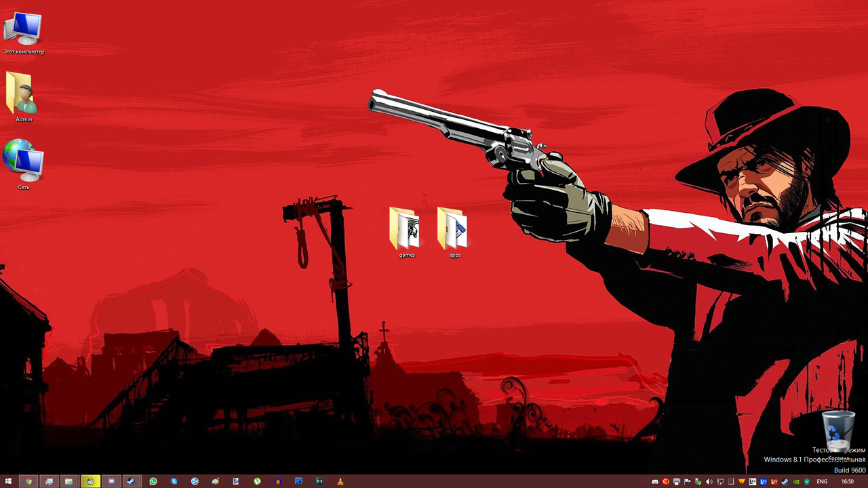Open Google Chrome from the taskbar

pos(28,481)
